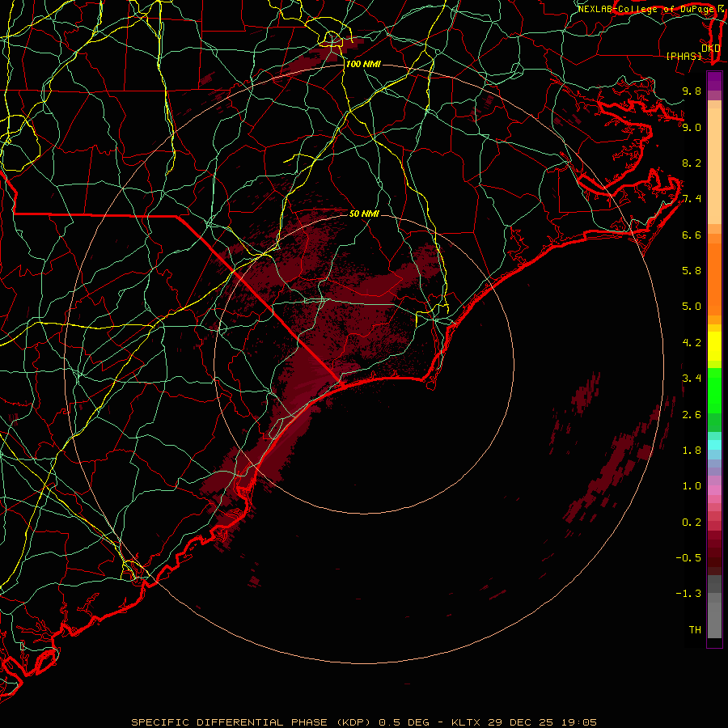Screen dimensions: 728x728
Task: Click the DKD label above the color scale
Action: pos(711,48)
